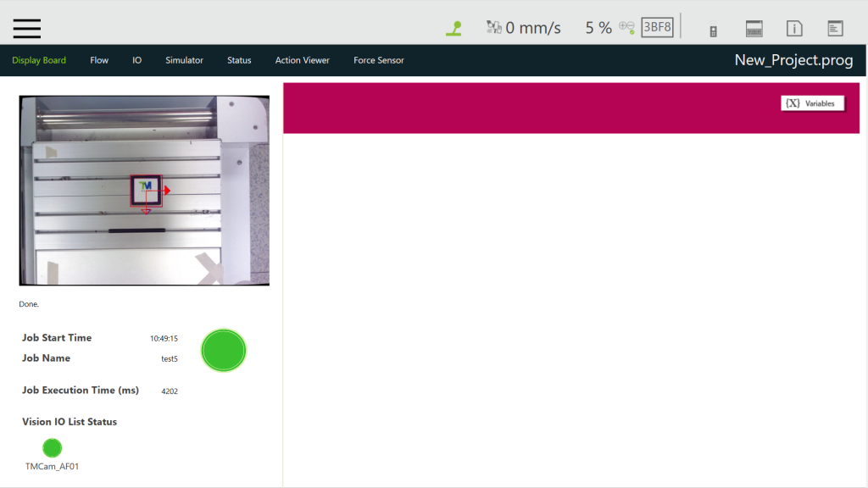This screenshot has width=868, height=488.
Task: Click the robot stick controller icon
Action: pyautogui.click(x=713, y=30)
